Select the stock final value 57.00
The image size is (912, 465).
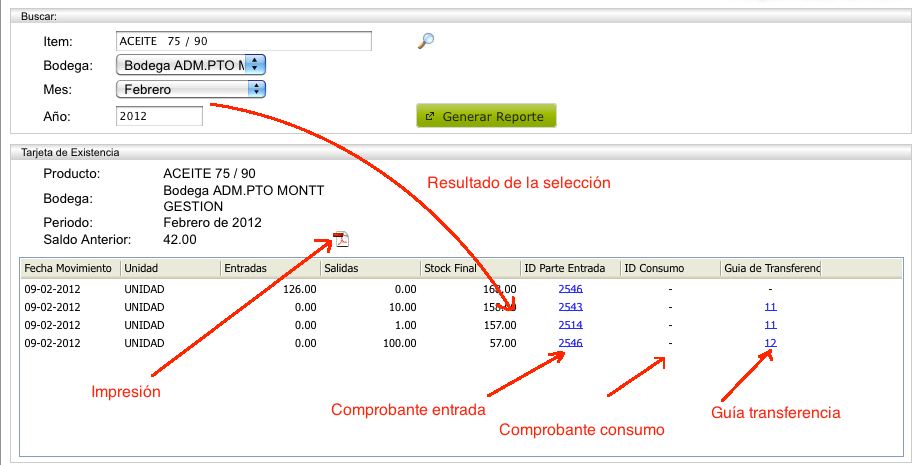point(503,343)
